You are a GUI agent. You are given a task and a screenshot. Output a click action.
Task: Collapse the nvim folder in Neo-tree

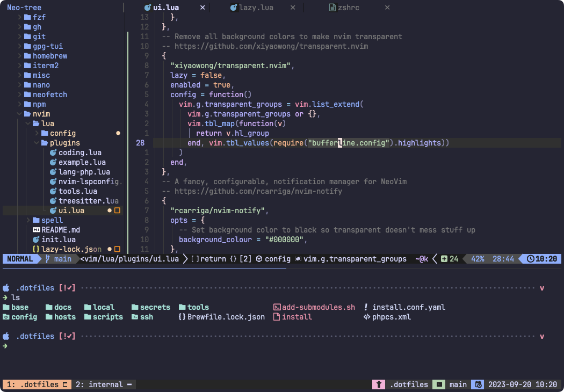click(x=19, y=113)
